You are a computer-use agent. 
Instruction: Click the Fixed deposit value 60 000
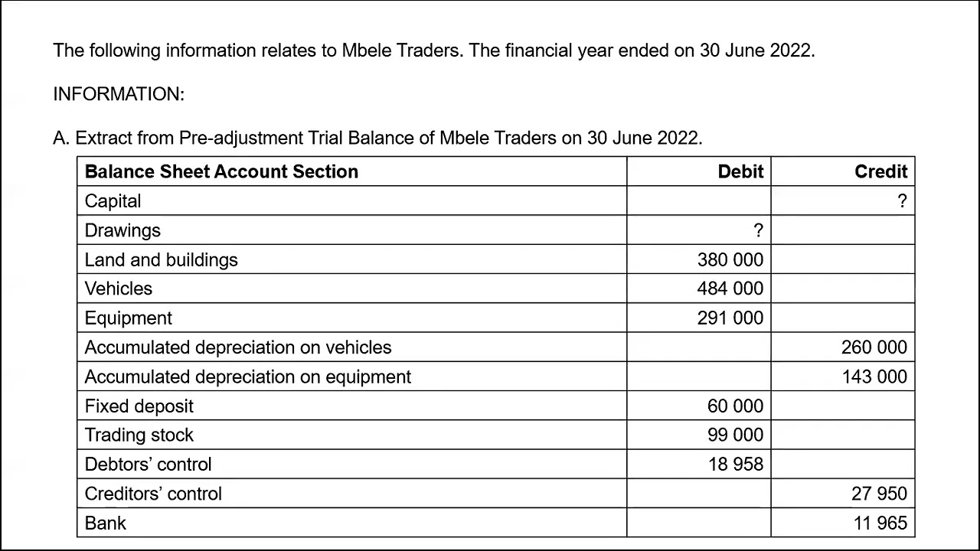pos(735,406)
